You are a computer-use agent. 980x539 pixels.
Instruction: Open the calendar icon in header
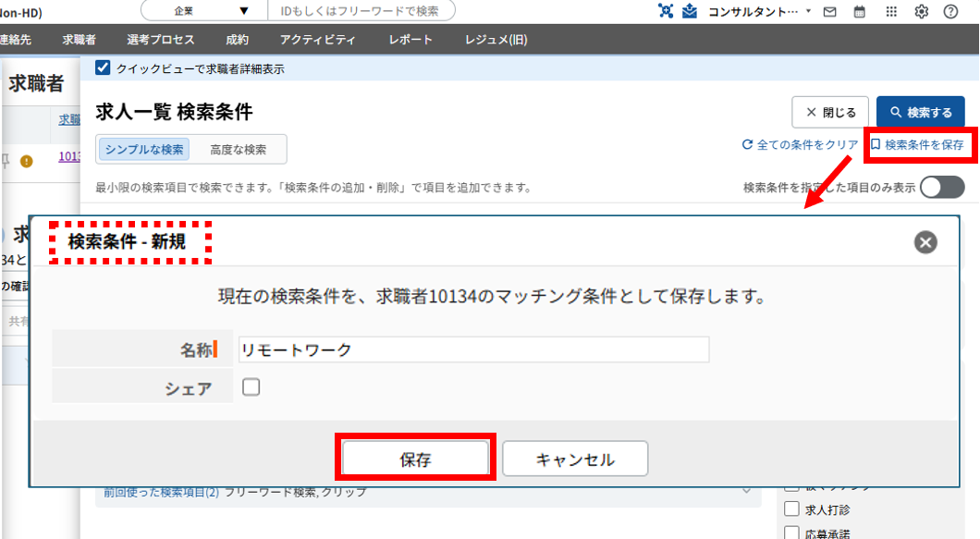click(860, 12)
